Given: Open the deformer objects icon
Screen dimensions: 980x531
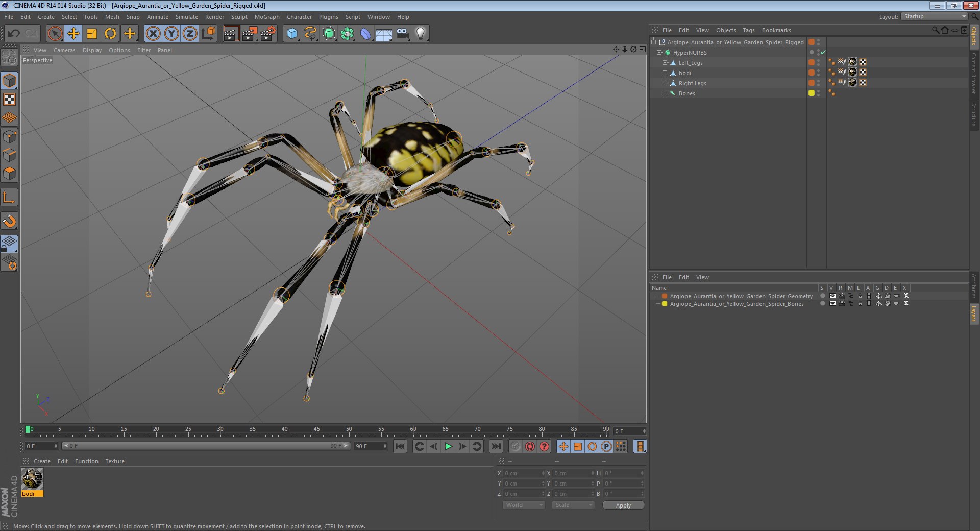Looking at the screenshot, I should (365, 34).
